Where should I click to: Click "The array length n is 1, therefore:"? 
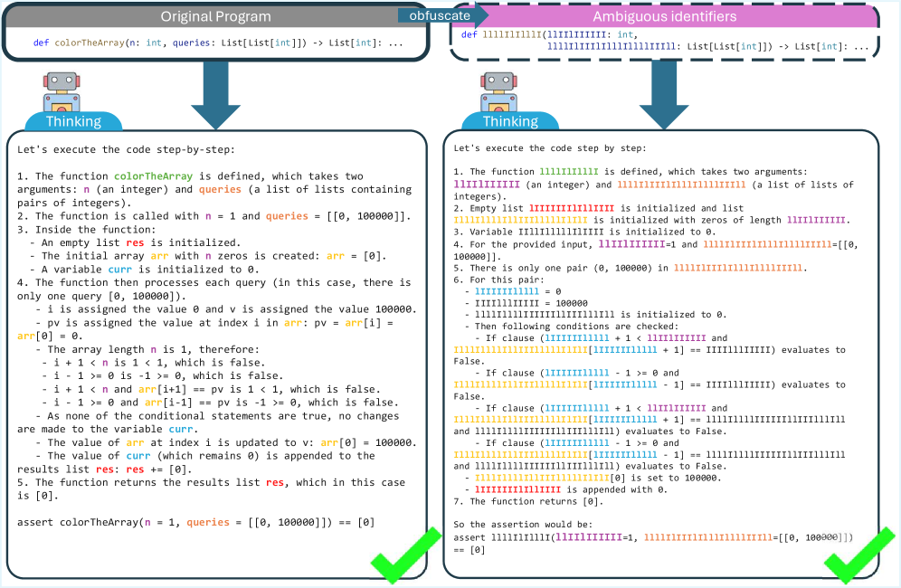tap(147, 349)
